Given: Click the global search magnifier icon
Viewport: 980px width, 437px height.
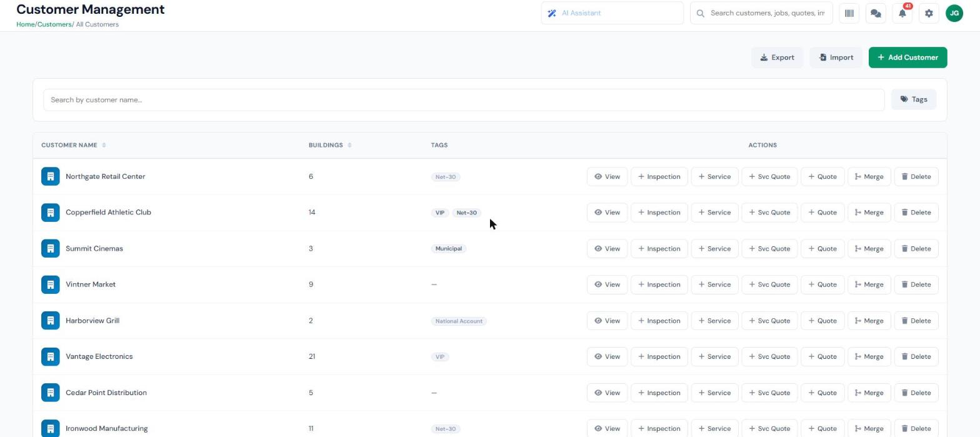Looking at the screenshot, I should tap(701, 13).
